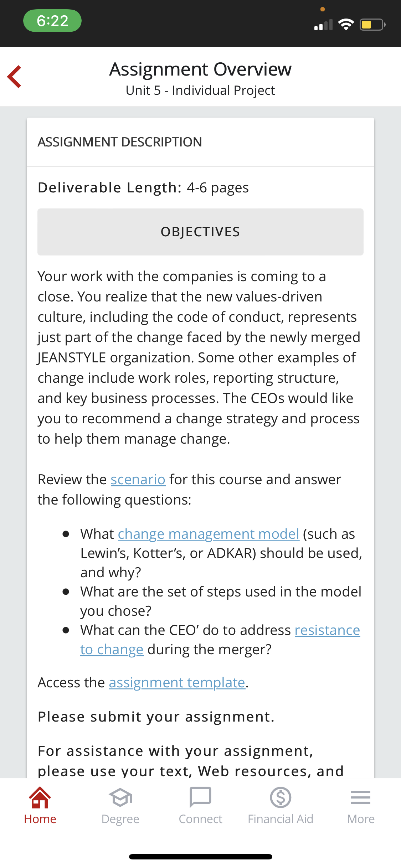Tap the cellular signal bars

coord(323,25)
